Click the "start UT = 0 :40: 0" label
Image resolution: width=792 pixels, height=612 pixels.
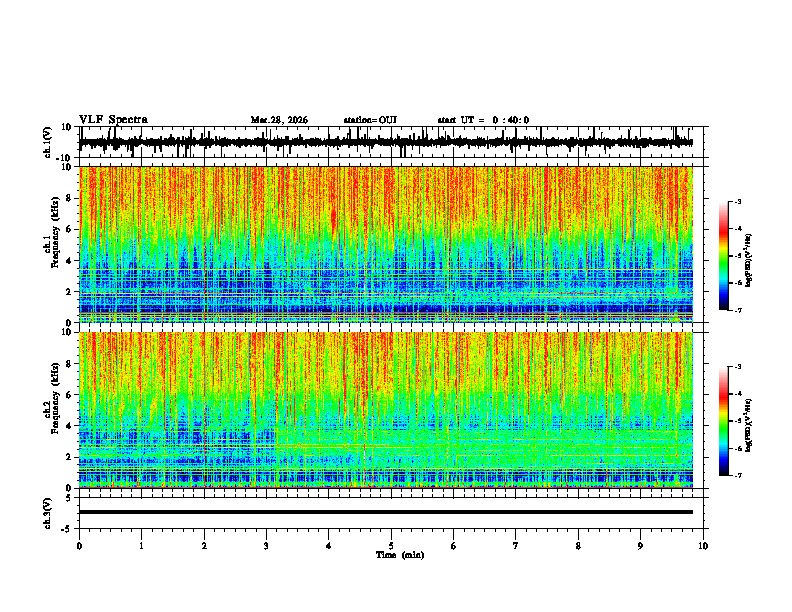(483, 120)
